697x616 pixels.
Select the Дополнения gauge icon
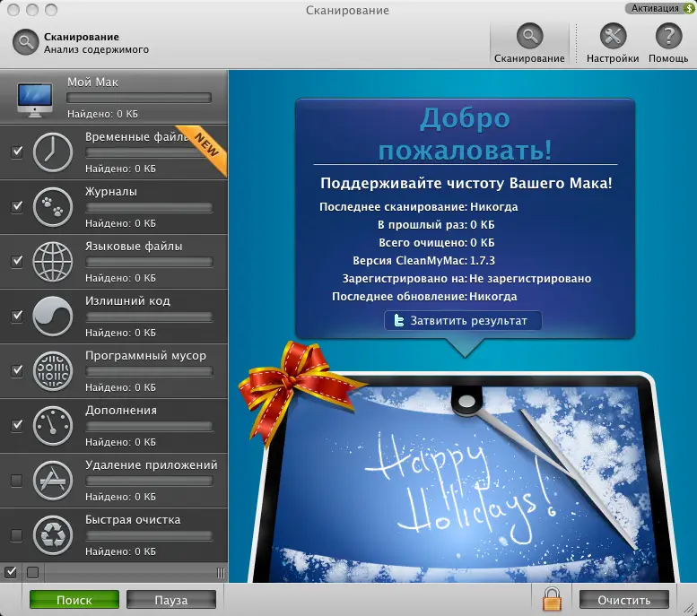point(52,425)
